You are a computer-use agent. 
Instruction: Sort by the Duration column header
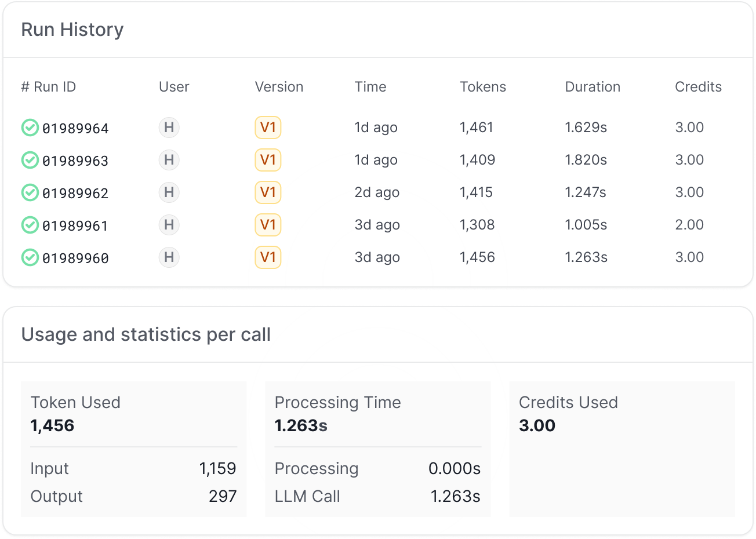592,87
